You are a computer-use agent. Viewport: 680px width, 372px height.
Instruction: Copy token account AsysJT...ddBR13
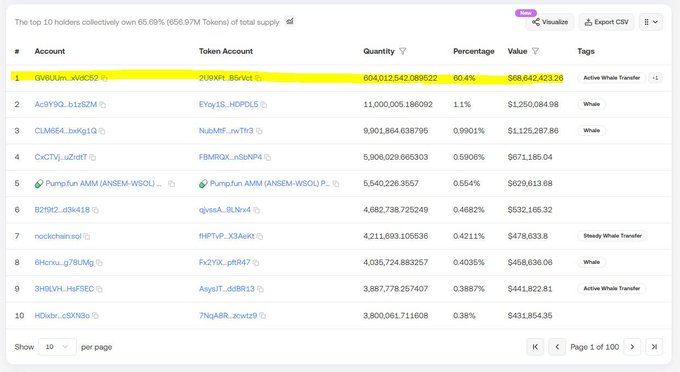(x=260, y=289)
